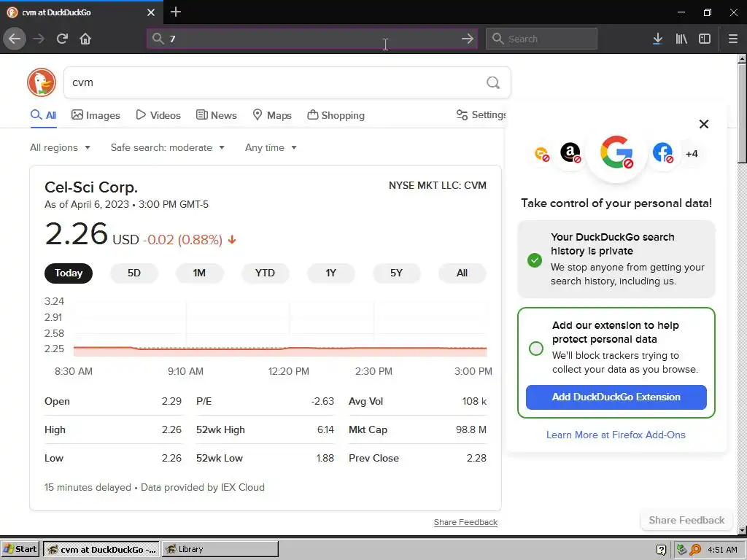The height and width of the screenshot is (560, 747).
Task: Switch to the All results tab
Action: point(43,115)
